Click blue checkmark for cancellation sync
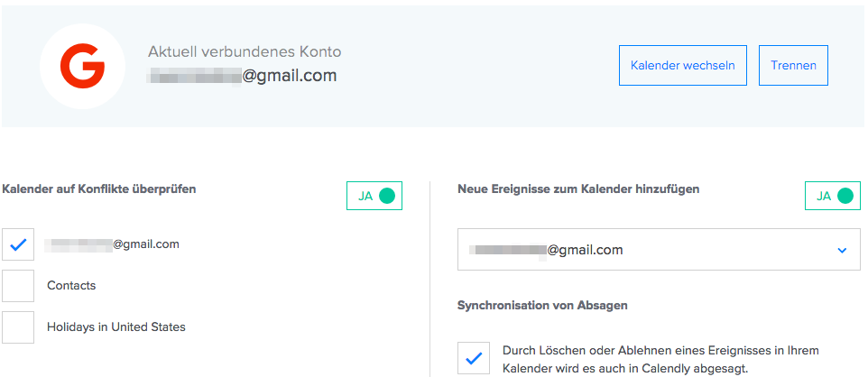868x377 pixels. (x=474, y=359)
